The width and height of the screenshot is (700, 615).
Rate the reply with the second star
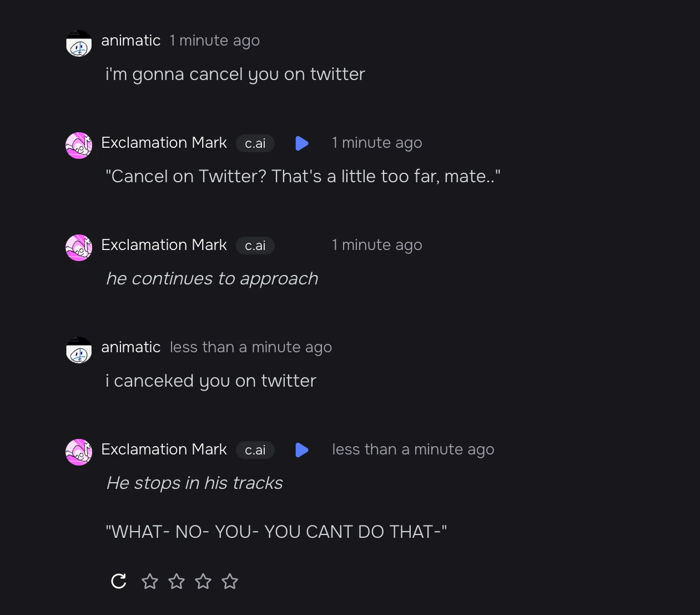[x=177, y=581]
